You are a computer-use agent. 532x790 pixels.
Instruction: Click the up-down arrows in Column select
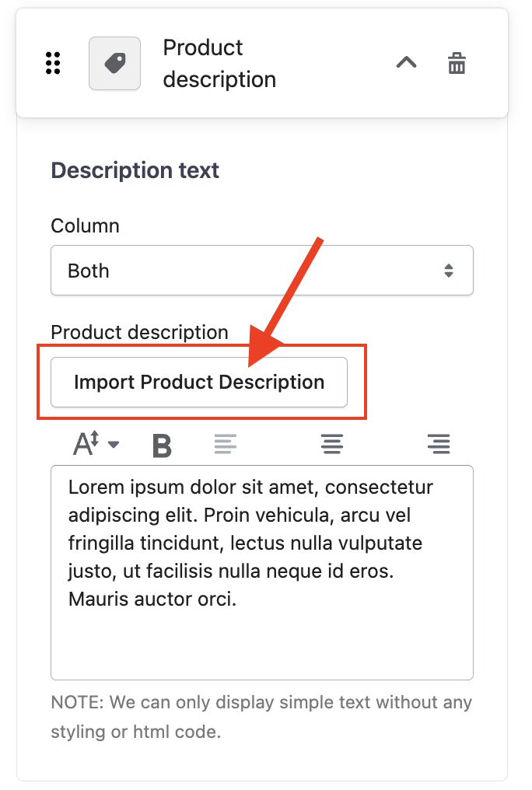(x=449, y=271)
